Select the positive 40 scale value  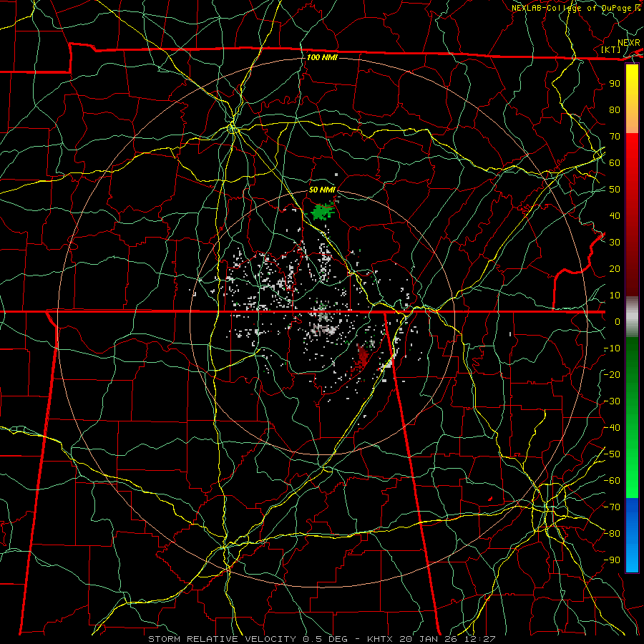(615, 215)
